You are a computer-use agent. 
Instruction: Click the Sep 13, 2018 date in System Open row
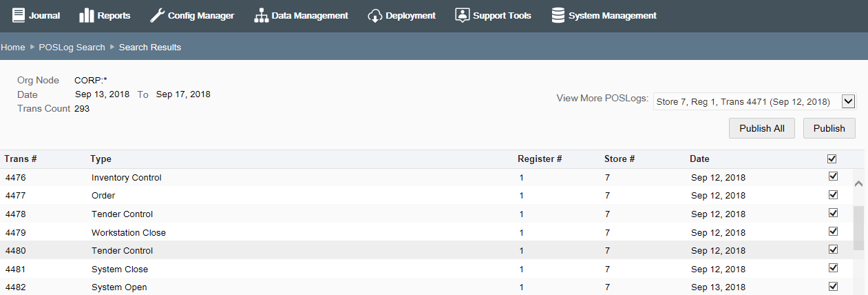[718, 287]
